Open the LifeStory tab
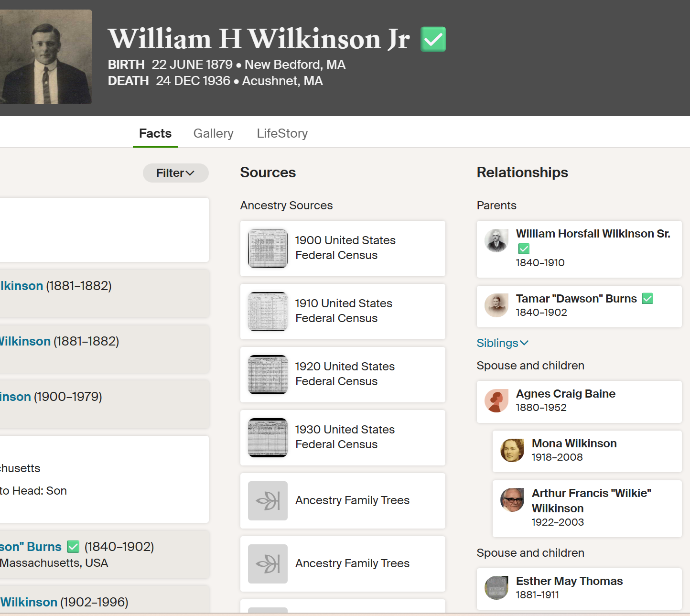 (282, 133)
